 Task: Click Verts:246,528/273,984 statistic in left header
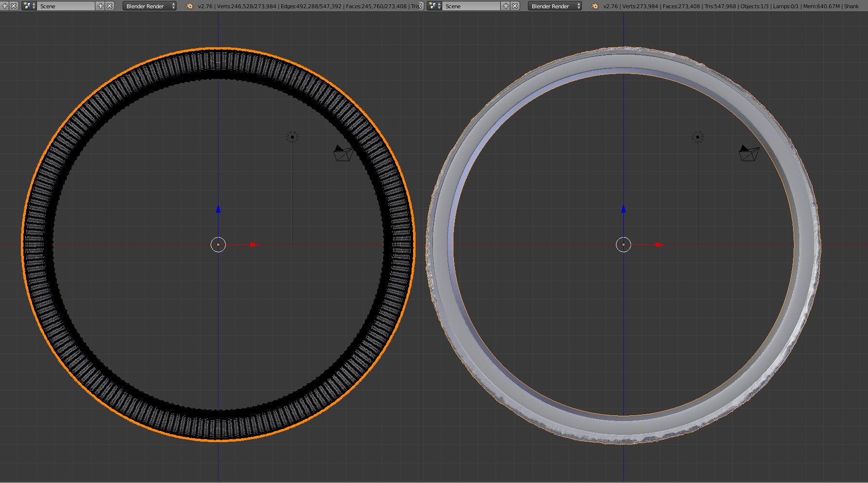pyautogui.click(x=247, y=6)
